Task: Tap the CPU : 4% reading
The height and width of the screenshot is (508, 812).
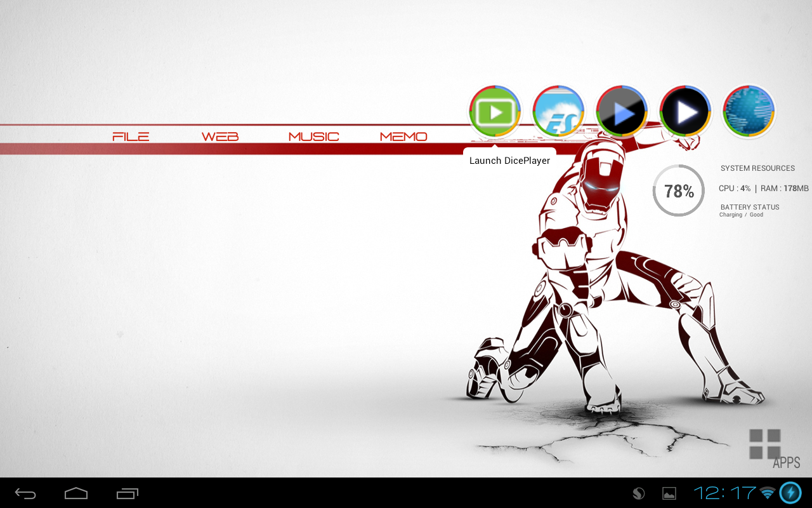Action: point(735,189)
